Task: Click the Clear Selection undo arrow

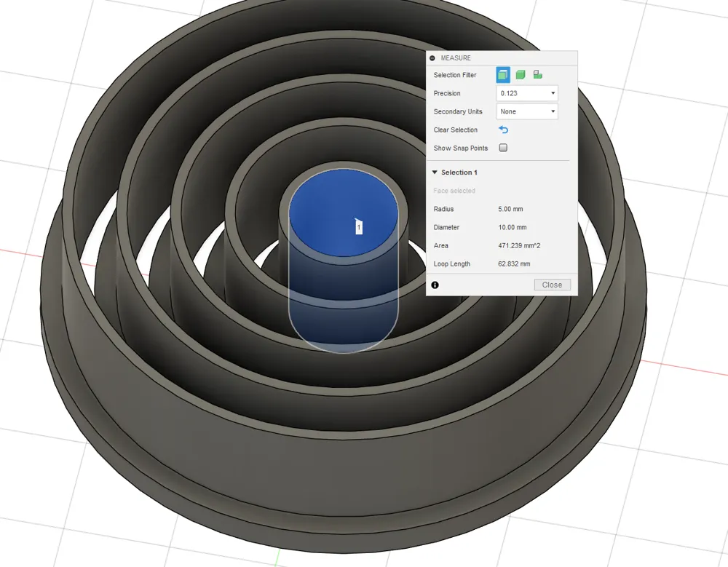Action: click(503, 130)
